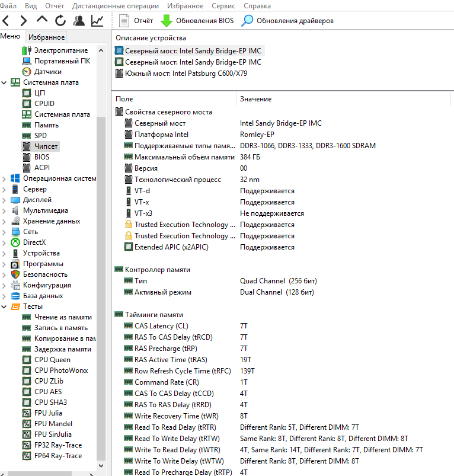
Task: Open the CPU AES benchmark icon
Action: pos(27,392)
